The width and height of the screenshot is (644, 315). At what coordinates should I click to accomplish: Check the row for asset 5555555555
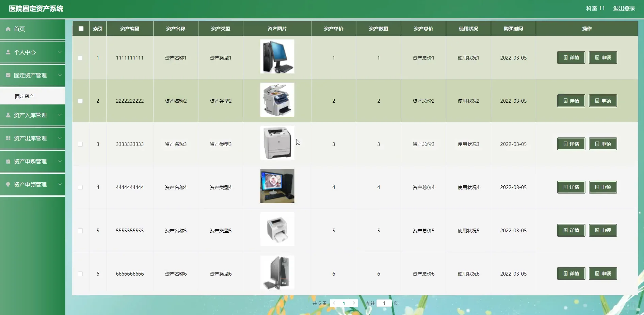click(x=80, y=231)
